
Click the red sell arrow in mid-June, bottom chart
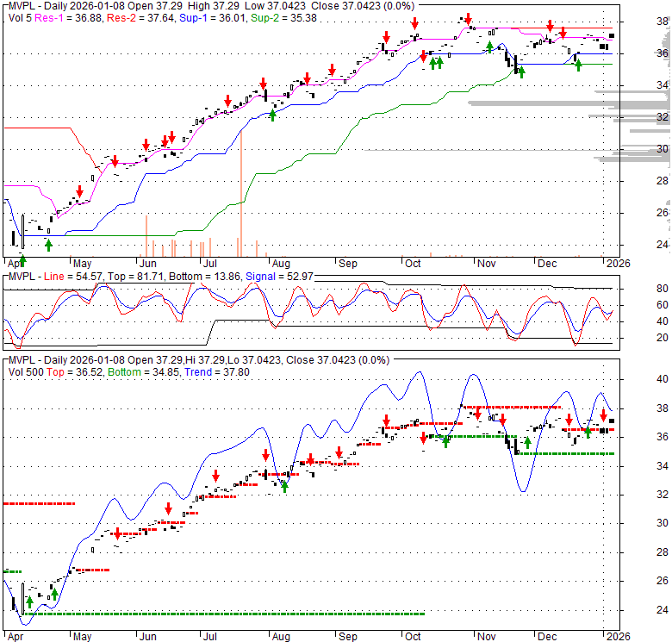pyautogui.click(x=169, y=508)
